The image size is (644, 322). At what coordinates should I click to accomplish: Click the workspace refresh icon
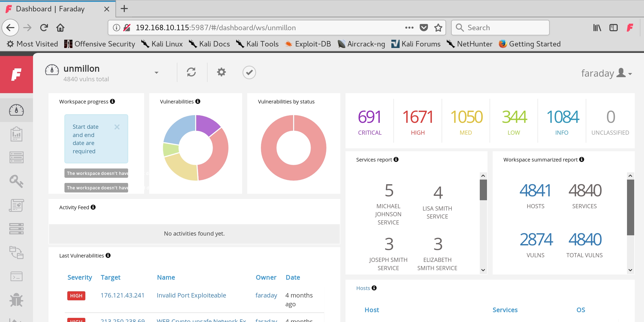[x=191, y=72]
